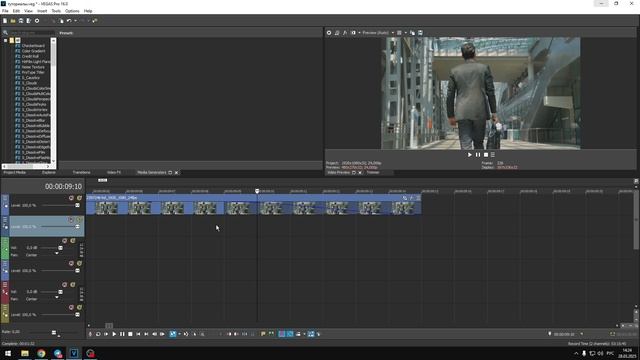Adjust the playback Rate slider
The height and width of the screenshot is (360, 640).
pos(54,333)
